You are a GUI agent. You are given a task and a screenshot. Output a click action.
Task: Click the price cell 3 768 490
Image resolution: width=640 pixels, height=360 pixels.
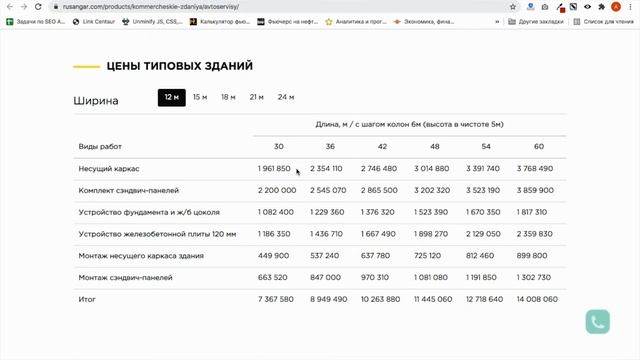click(535, 169)
